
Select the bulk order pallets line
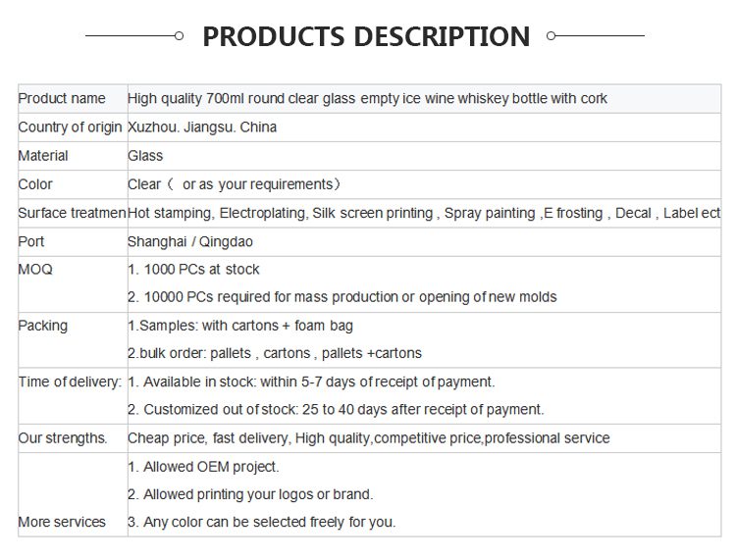point(275,353)
